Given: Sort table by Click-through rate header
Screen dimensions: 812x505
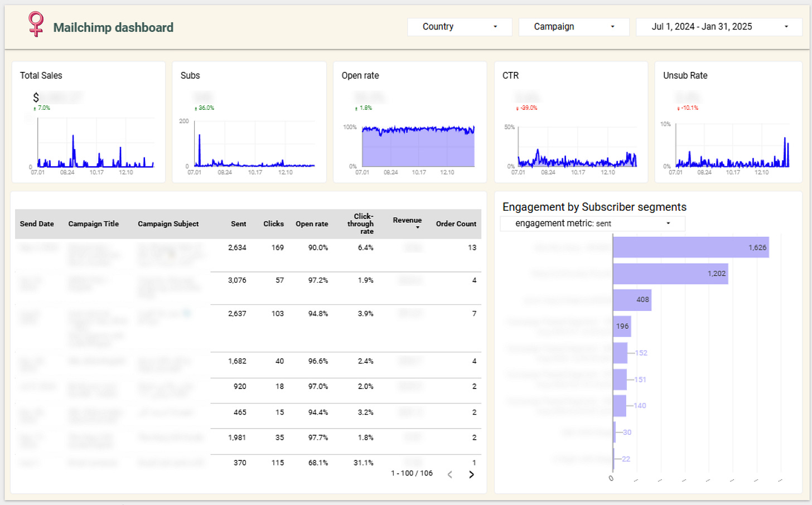Looking at the screenshot, I should click(361, 224).
